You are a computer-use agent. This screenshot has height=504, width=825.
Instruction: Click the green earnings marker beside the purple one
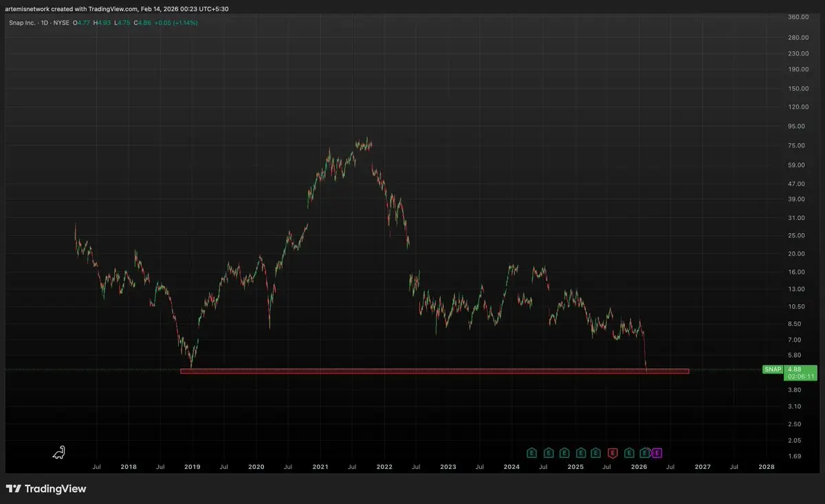(645, 452)
